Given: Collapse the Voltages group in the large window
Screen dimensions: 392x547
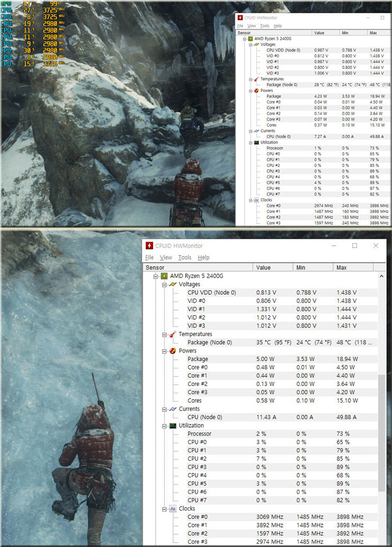Looking at the screenshot, I should click(x=165, y=285).
